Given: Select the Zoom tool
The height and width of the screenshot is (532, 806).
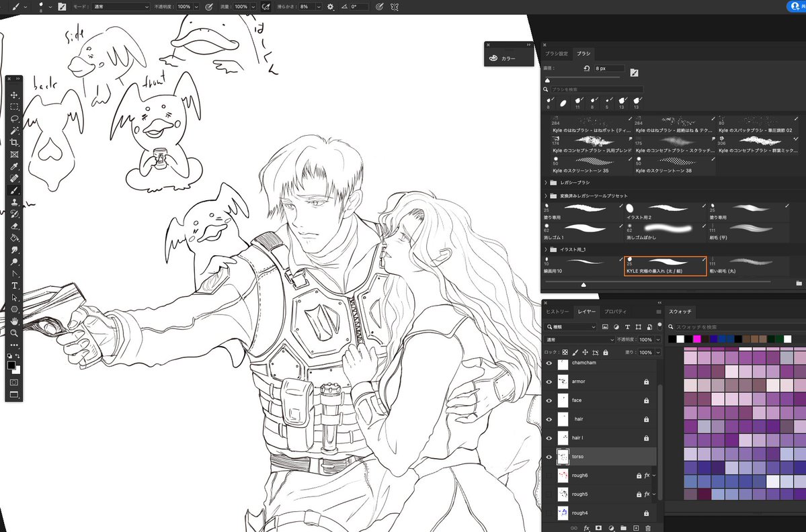Looking at the screenshot, I should point(14,332).
